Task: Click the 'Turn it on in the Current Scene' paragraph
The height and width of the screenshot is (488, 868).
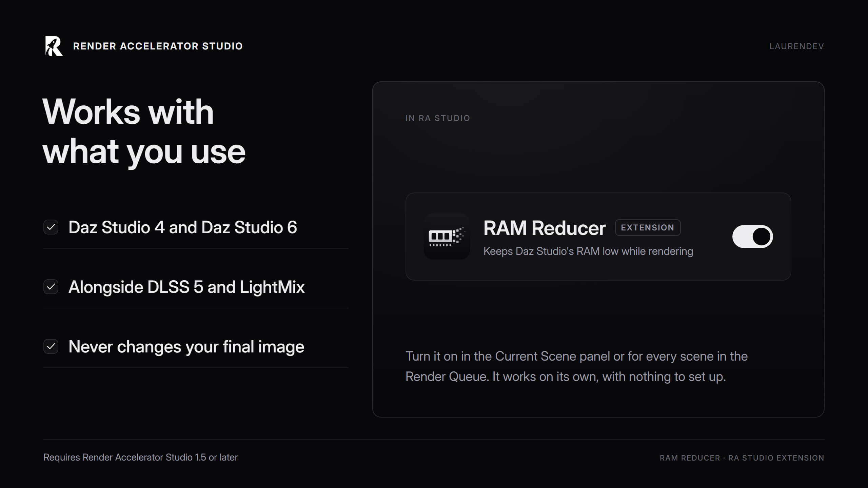Action: (576, 366)
